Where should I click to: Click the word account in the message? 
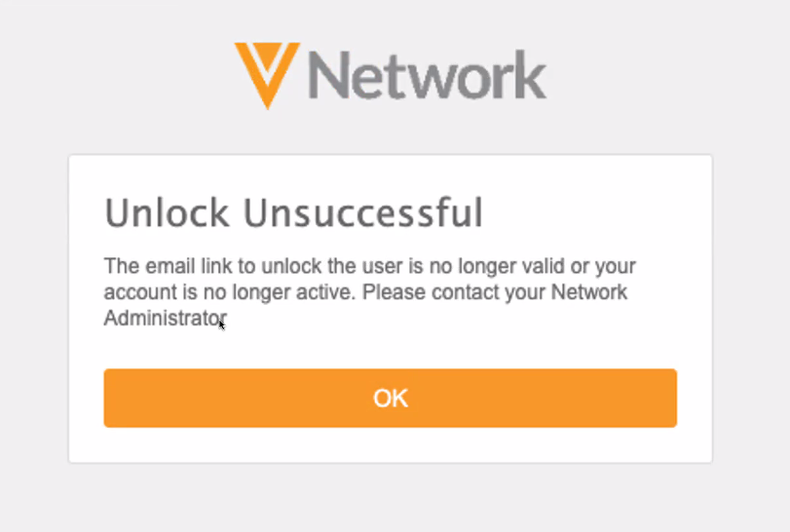(x=134, y=292)
